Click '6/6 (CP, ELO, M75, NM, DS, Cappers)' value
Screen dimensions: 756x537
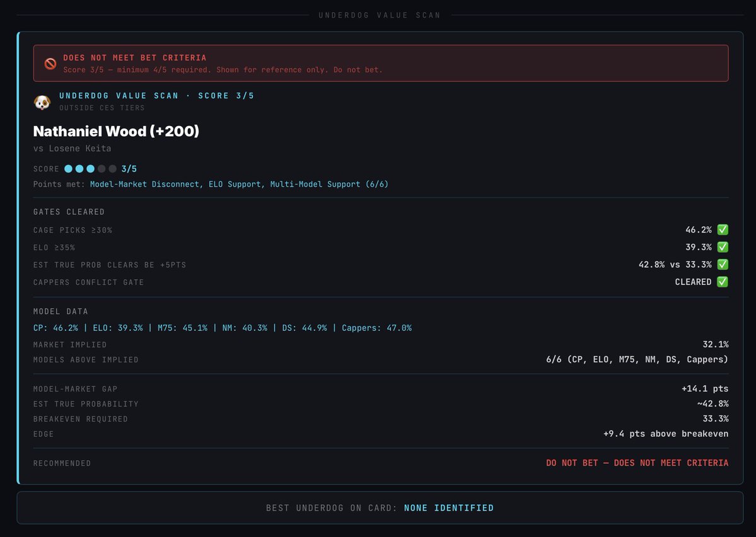(637, 359)
